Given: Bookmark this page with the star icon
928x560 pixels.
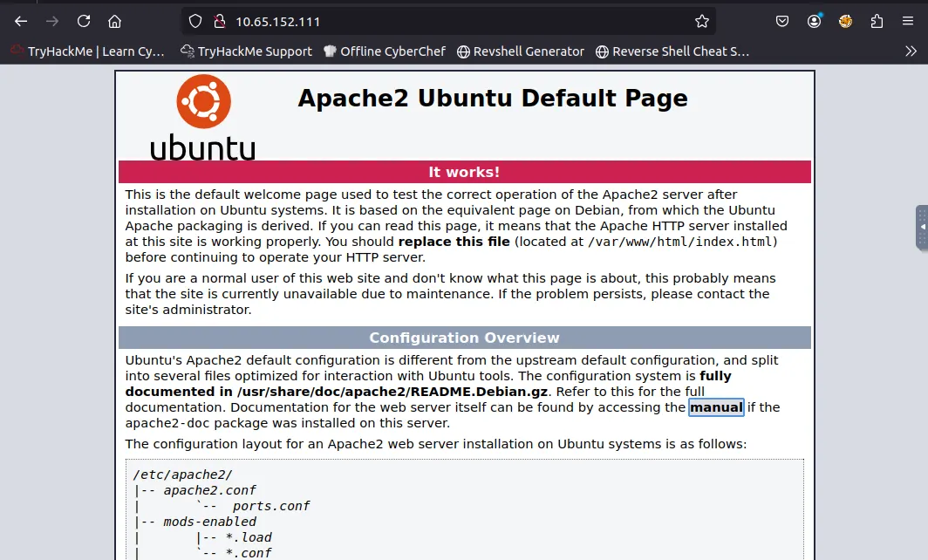Looking at the screenshot, I should pos(701,21).
